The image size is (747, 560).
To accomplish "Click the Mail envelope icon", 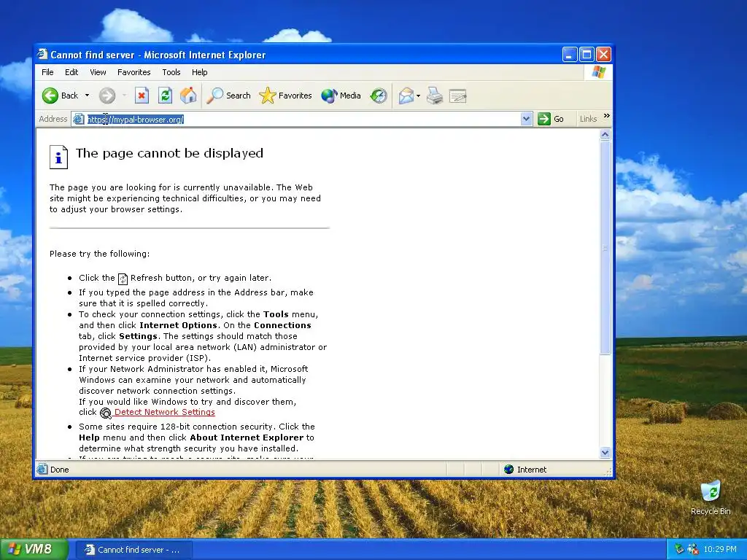I will click(x=406, y=96).
